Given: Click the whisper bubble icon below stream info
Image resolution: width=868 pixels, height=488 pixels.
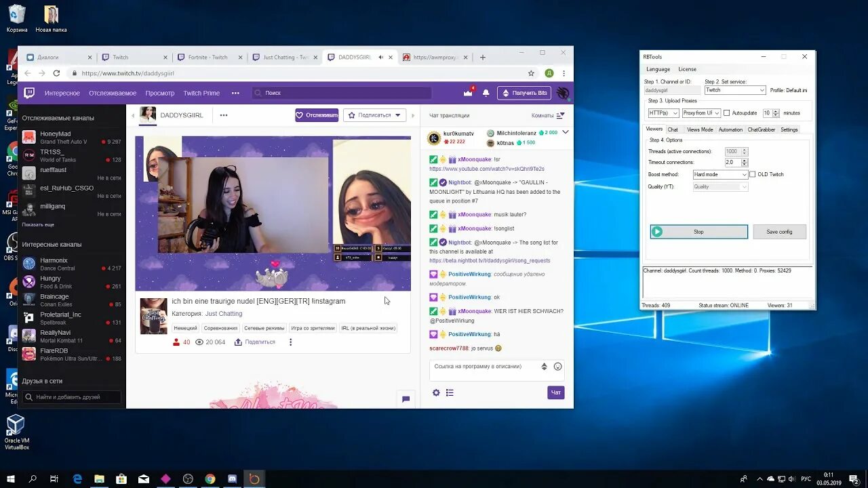Looking at the screenshot, I should (x=406, y=399).
